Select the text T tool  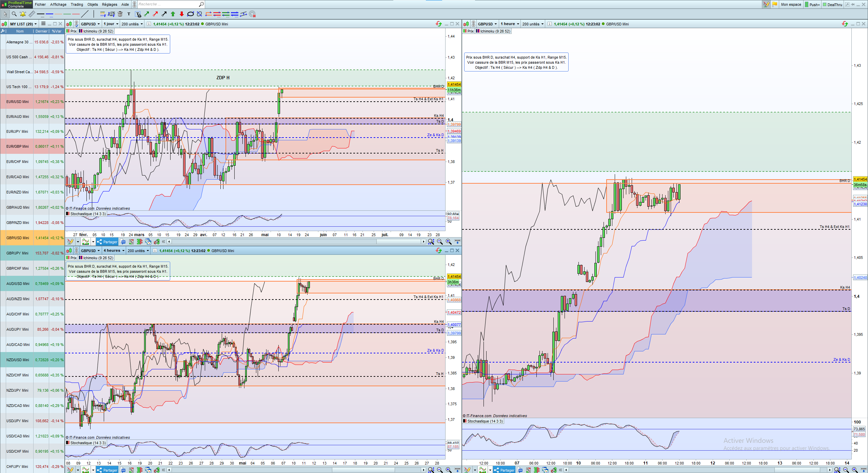129,14
